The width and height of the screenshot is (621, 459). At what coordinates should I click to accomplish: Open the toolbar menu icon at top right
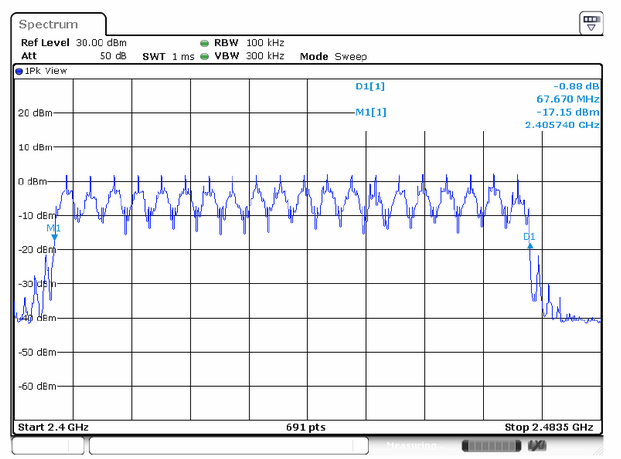[x=591, y=22]
